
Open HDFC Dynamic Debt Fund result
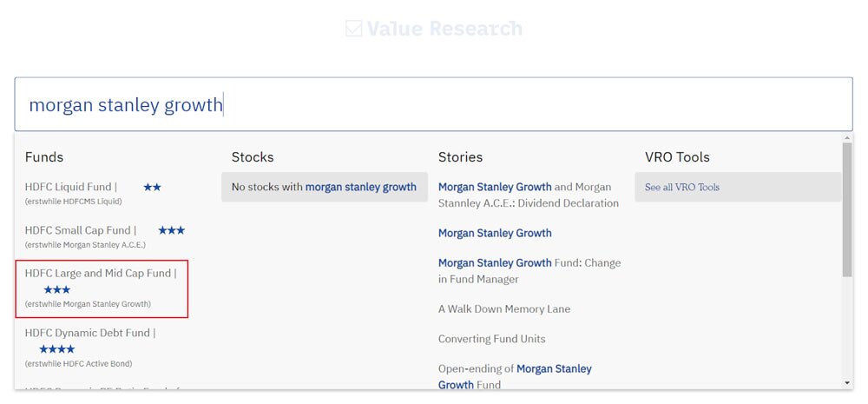(x=89, y=333)
